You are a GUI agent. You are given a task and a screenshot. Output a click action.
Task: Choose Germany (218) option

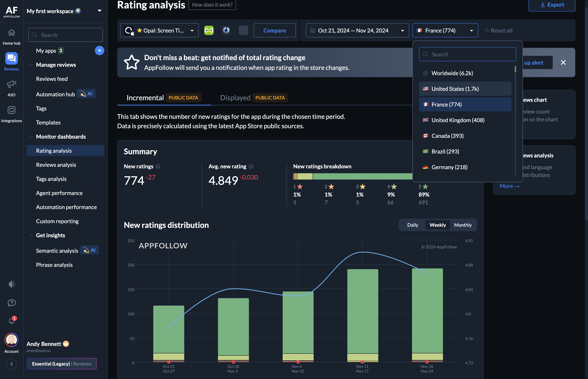[x=465, y=167]
